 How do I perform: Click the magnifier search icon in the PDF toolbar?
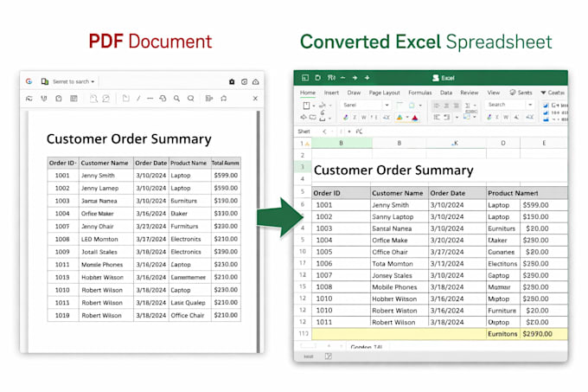(176, 99)
